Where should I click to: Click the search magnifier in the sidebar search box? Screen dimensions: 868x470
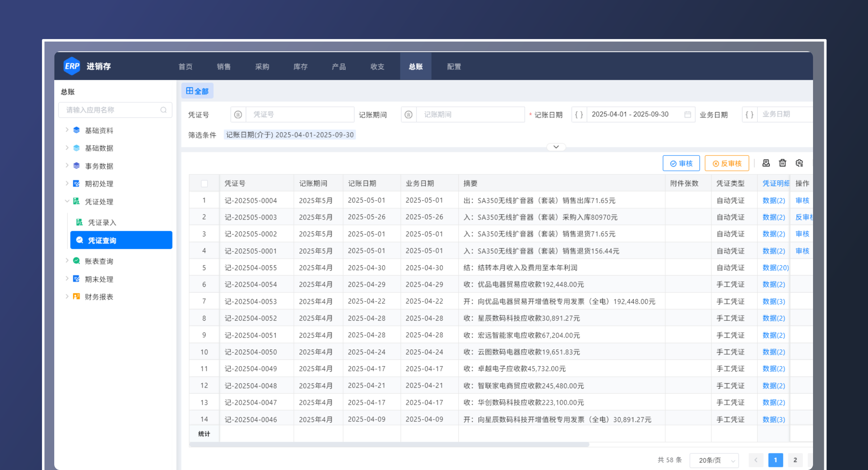click(164, 110)
